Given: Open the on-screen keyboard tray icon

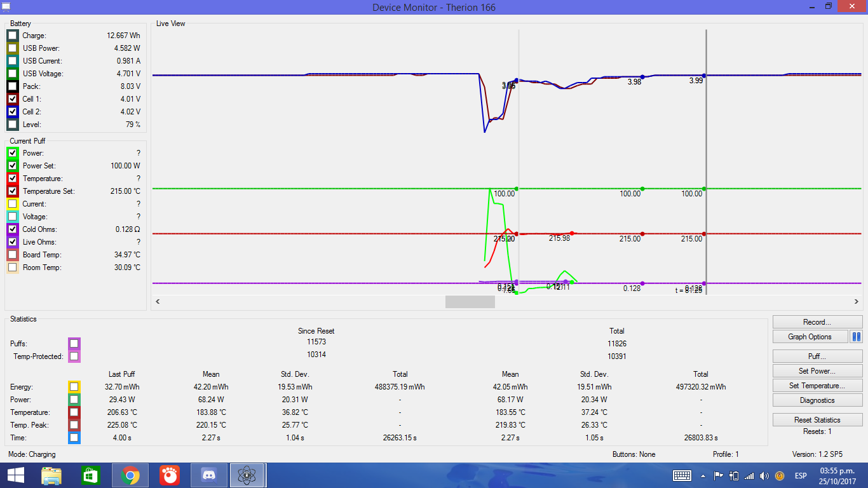Looking at the screenshot, I should click(682, 475).
